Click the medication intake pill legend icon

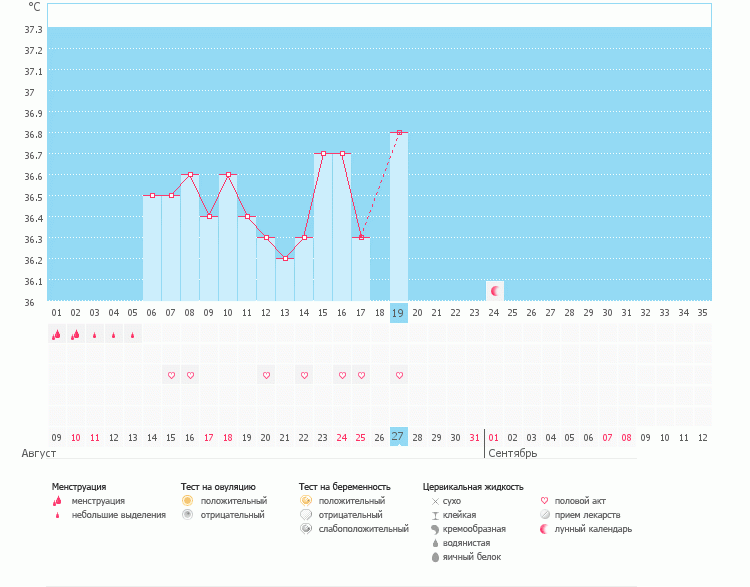[x=545, y=515]
